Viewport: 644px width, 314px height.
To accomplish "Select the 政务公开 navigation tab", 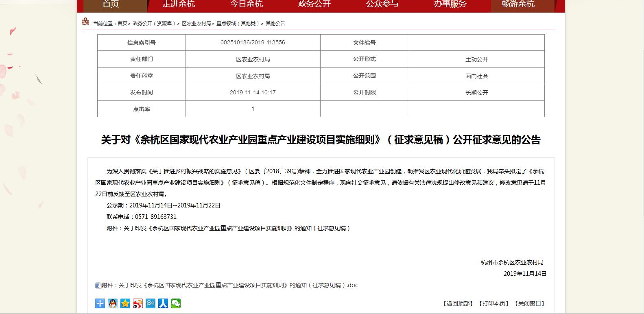I will [314, 4].
